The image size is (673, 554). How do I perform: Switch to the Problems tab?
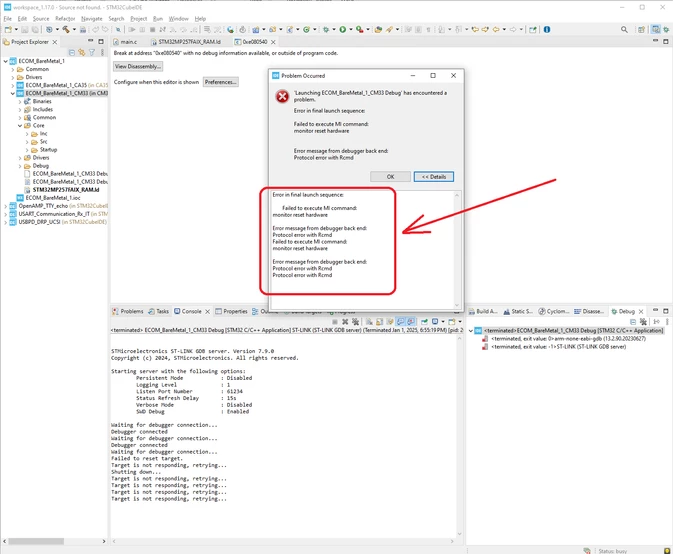pyautogui.click(x=128, y=311)
